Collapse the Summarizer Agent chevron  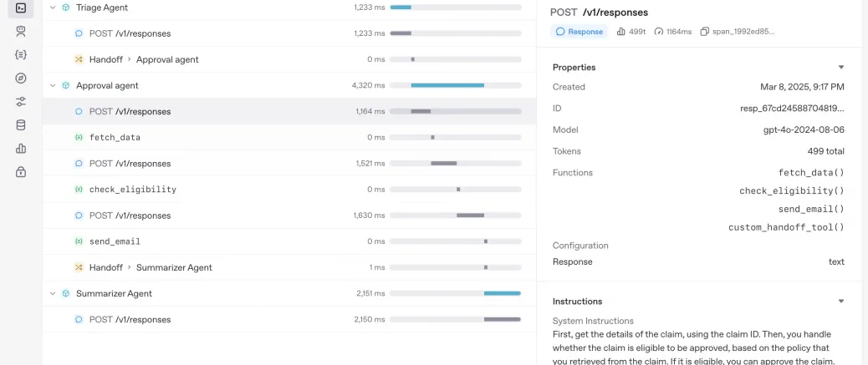pos(53,293)
